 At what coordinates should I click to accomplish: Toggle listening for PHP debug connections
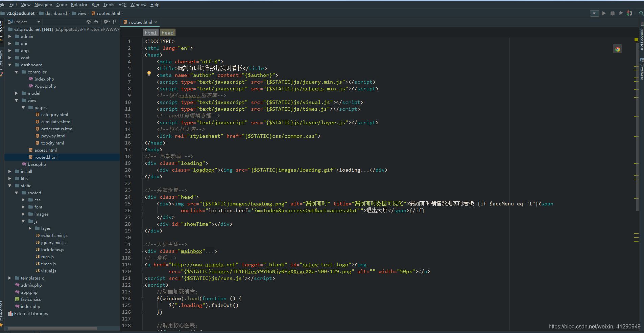click(x=629, y=13)
